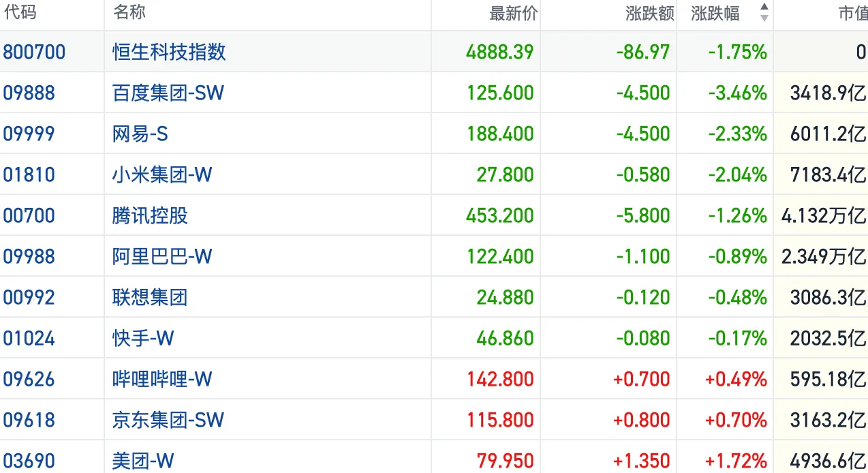Open 小米集团-W stock name

coord(162,174)
